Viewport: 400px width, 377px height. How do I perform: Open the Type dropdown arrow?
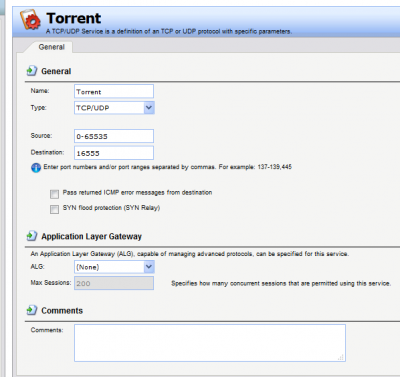pos(149,108)
